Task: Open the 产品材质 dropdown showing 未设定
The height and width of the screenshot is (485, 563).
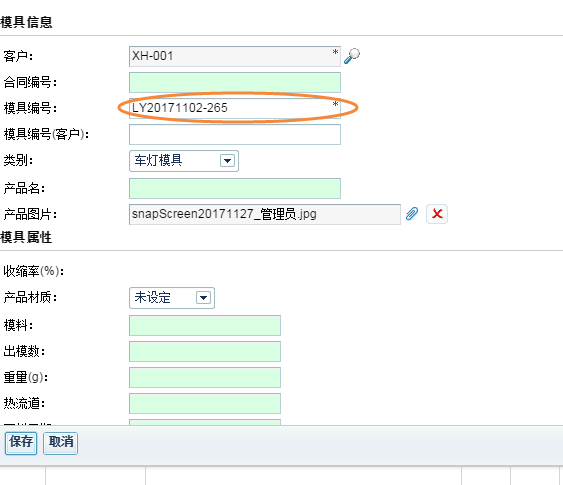Action: click(x=172, y=298)
